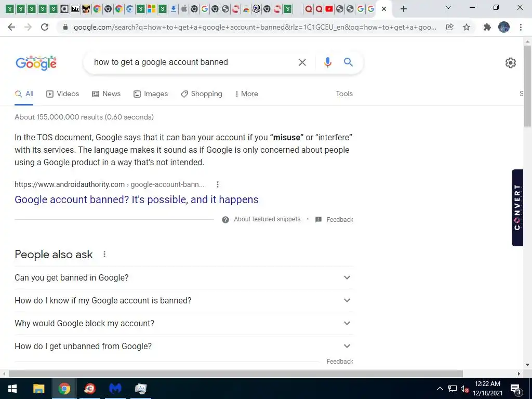Reload the page
The height and width of the screenshot is (399, 532).
pos(45,27)
